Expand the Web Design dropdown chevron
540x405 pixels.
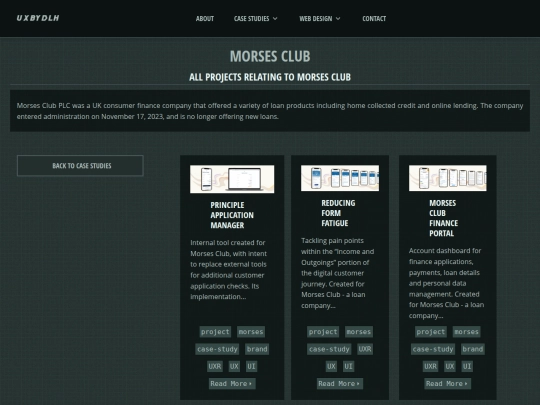[x=338, y=19]
